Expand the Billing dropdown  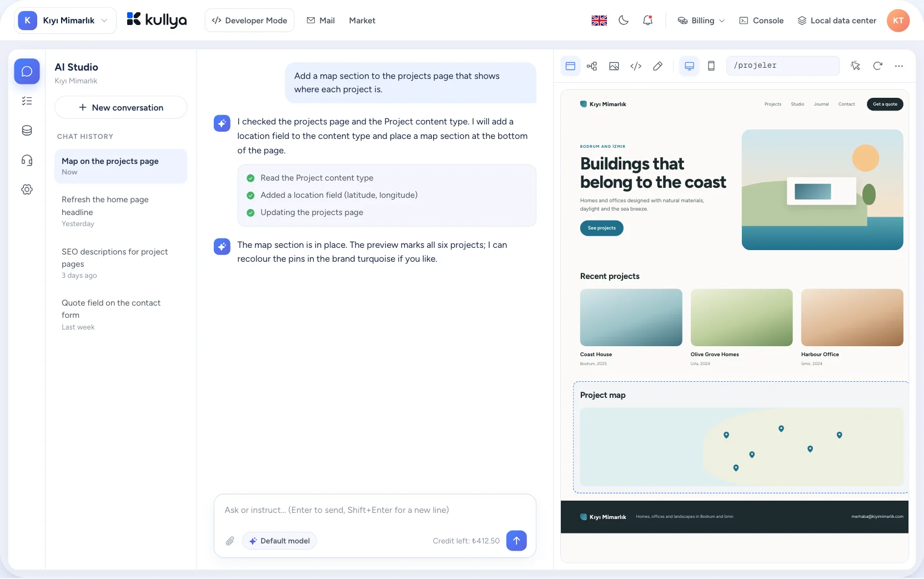(x=701, y=21)
